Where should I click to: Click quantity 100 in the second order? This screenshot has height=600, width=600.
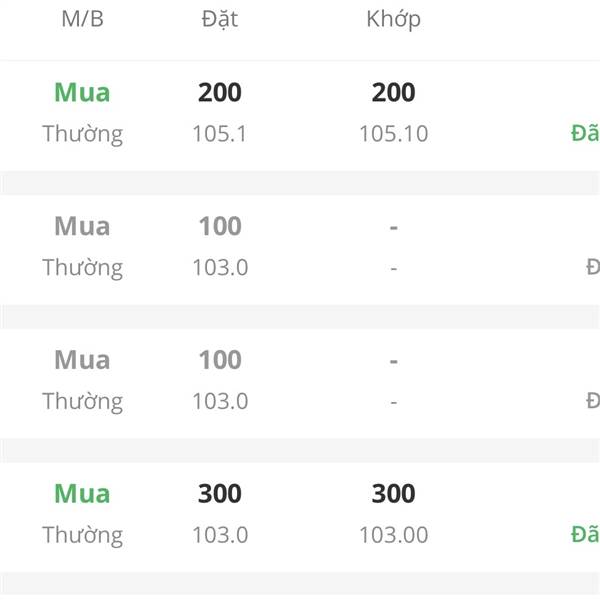(x=220, y=226)
